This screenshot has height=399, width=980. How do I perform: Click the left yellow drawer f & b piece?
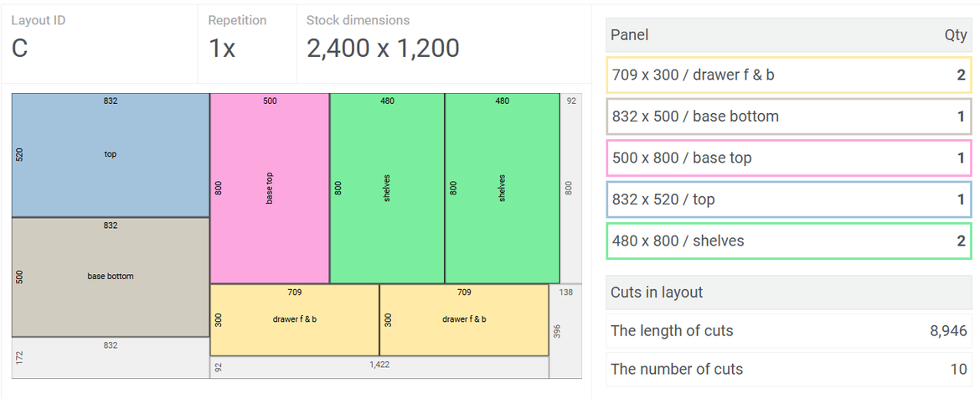tap(294, 320)
